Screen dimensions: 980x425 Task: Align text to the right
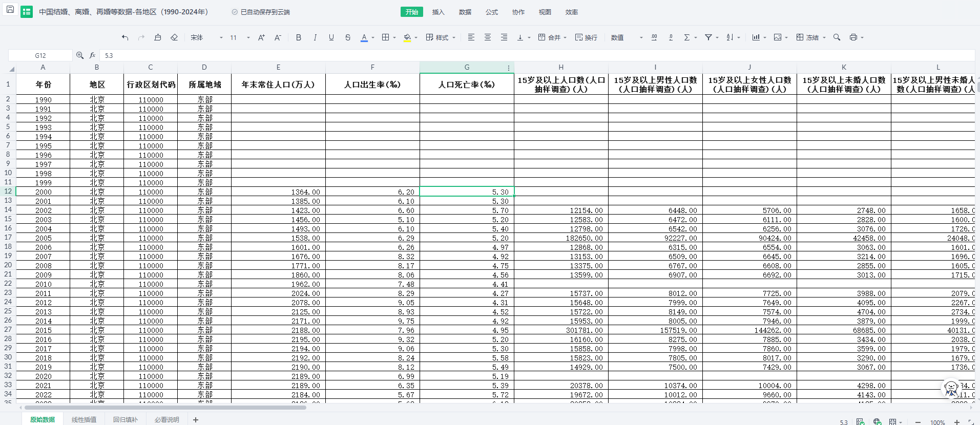504,37
